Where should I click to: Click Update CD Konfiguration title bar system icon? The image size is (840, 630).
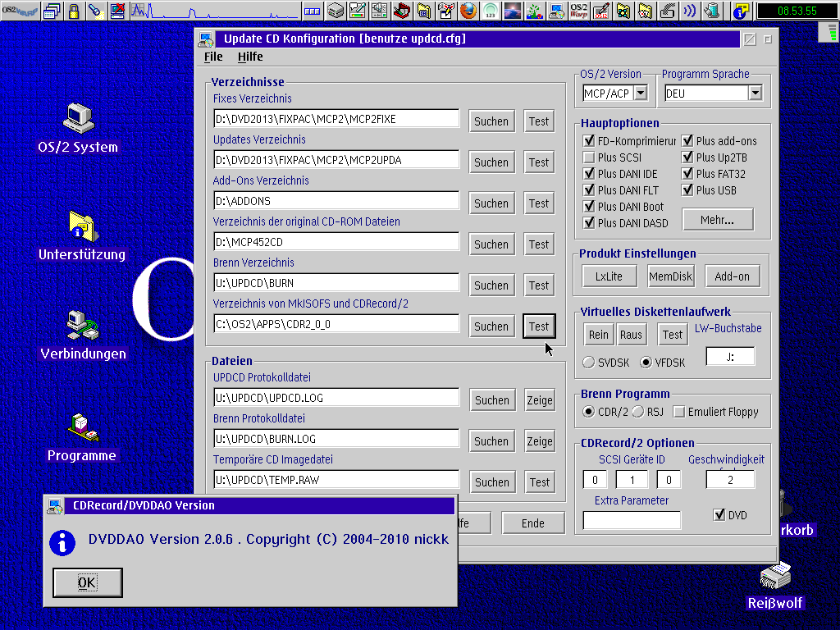[206, 39]
